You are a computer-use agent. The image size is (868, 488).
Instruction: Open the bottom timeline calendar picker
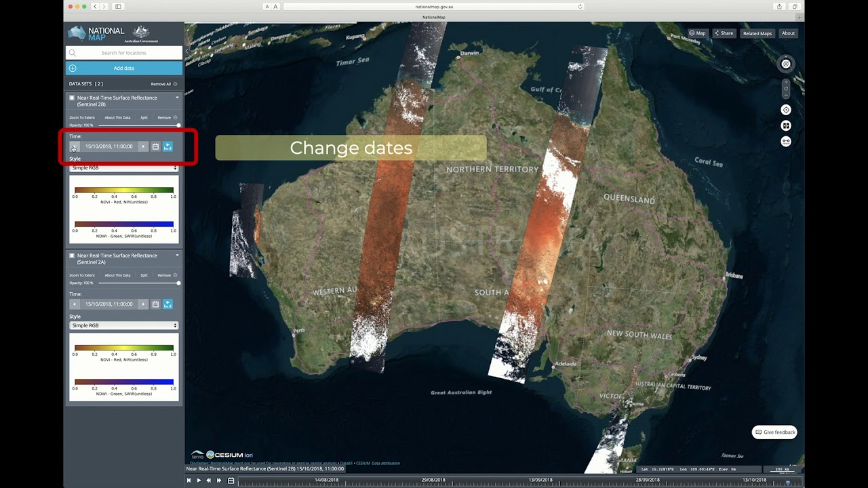231,481
